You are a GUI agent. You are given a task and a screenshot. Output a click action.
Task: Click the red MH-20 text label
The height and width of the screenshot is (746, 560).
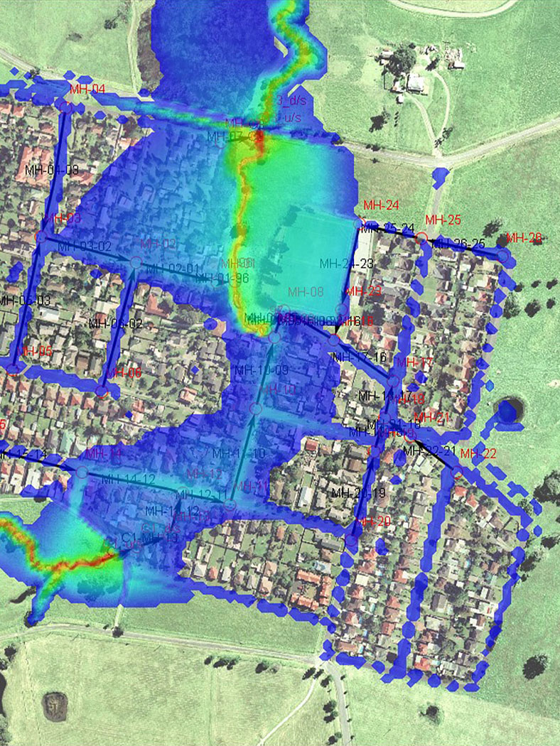coord(373,522)
